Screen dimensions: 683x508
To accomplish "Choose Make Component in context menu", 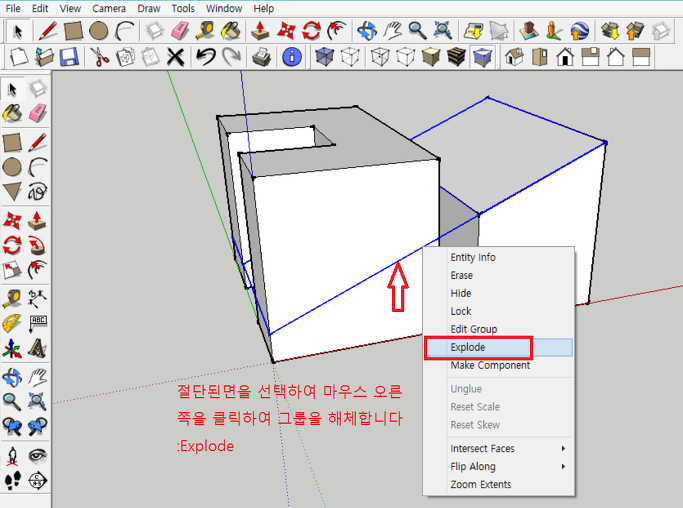I will (x=490, y=365).
